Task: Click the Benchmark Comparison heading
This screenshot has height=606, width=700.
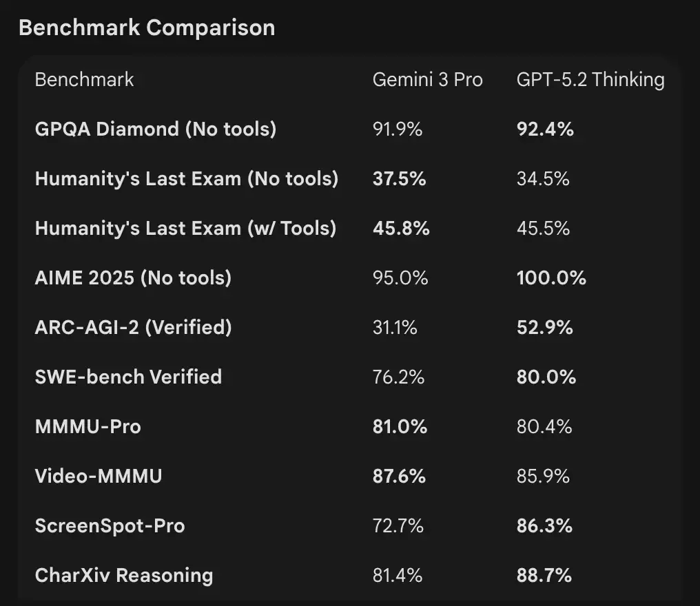Action: click(147, 28)
